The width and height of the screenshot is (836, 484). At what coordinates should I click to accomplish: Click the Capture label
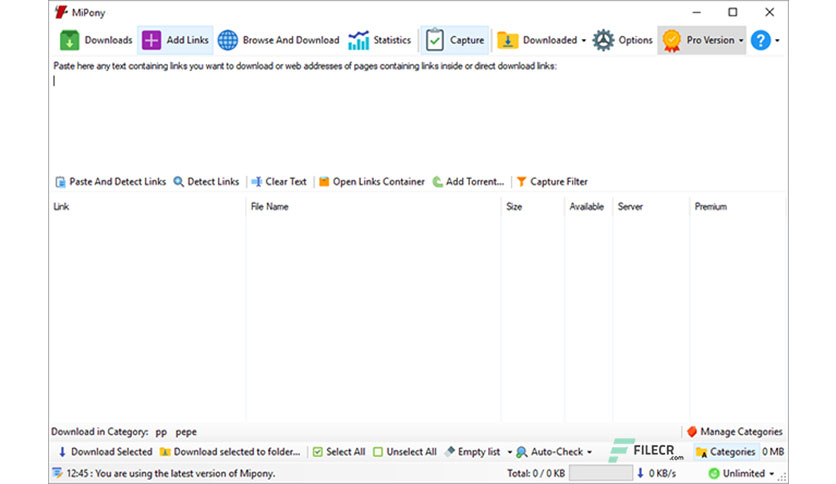pos(467,40)
